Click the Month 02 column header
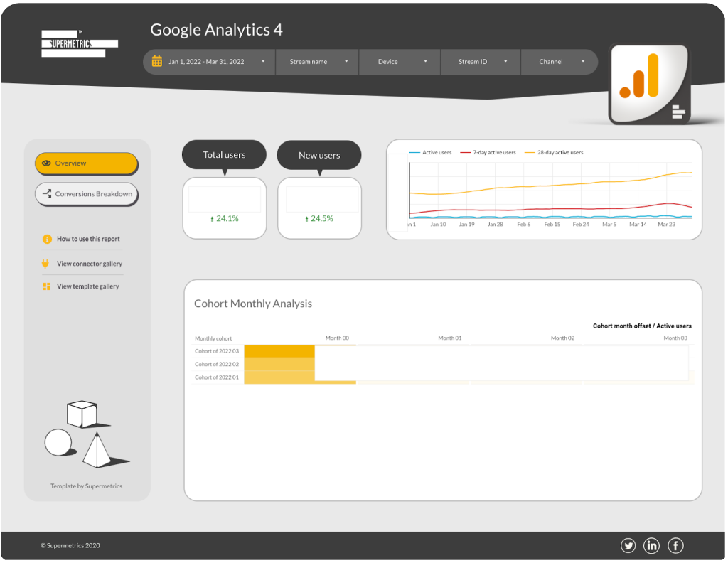 (563, 338)
